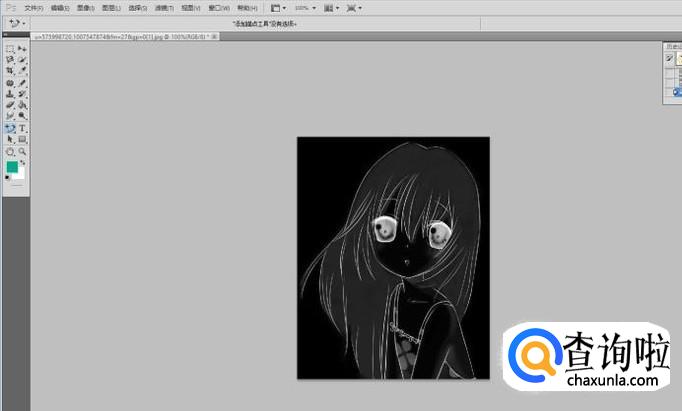
Task: Click the anime girl image on canvas
Action: click(x=393, y=257)
